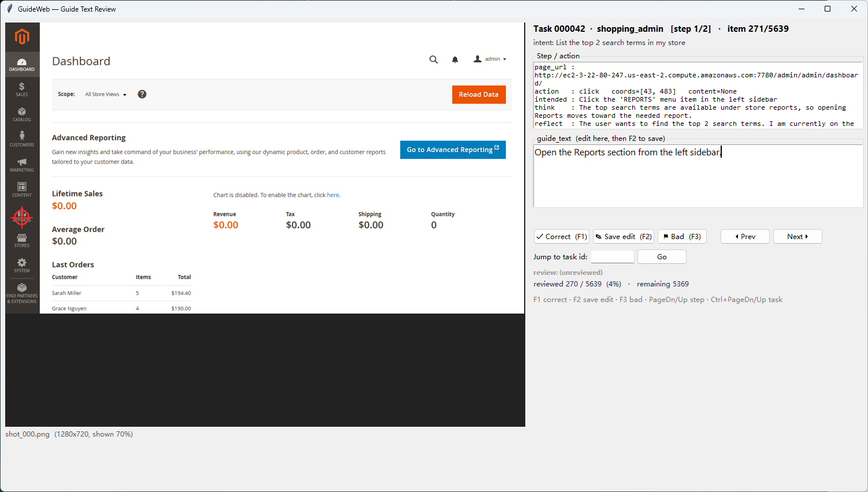This screenshot has height=492, width=868.
Task: Expand the All Store Views scope dropdown
Action: pos(106,94)
